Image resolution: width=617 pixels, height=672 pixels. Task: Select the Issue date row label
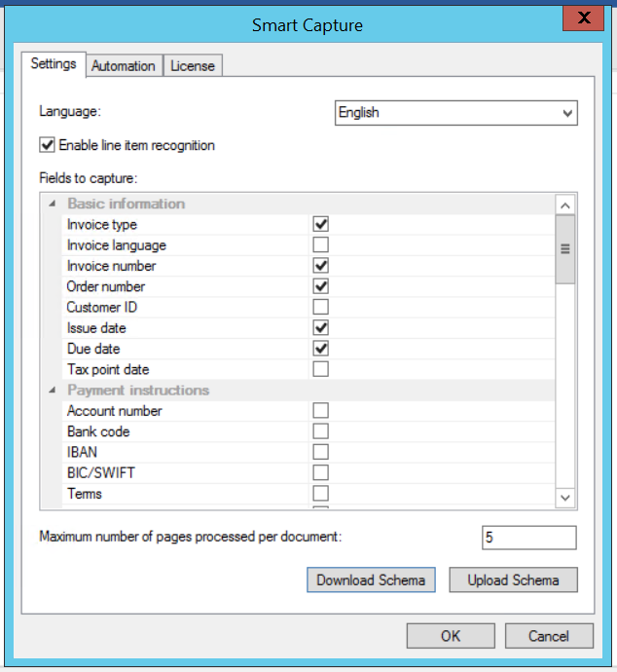click(96, 328)
